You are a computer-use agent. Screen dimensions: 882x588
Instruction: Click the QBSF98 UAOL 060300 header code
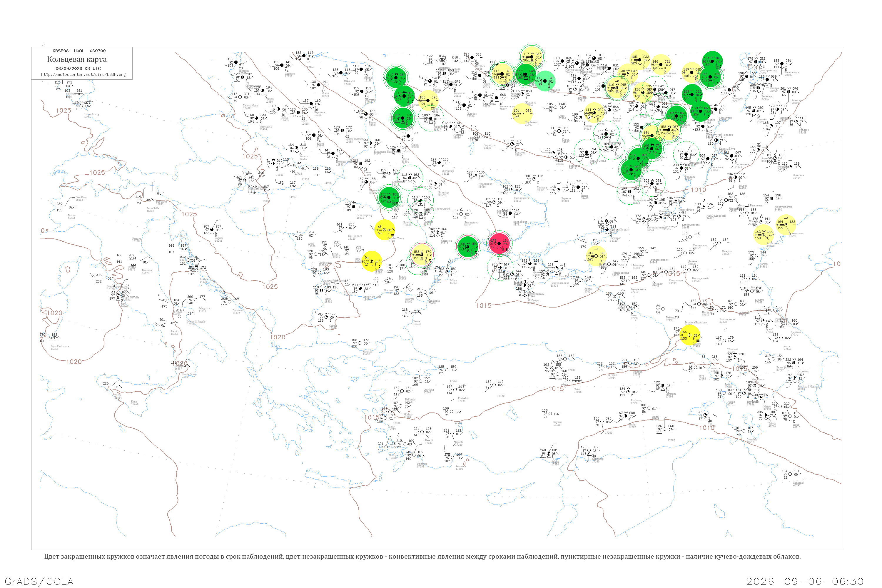79,51
